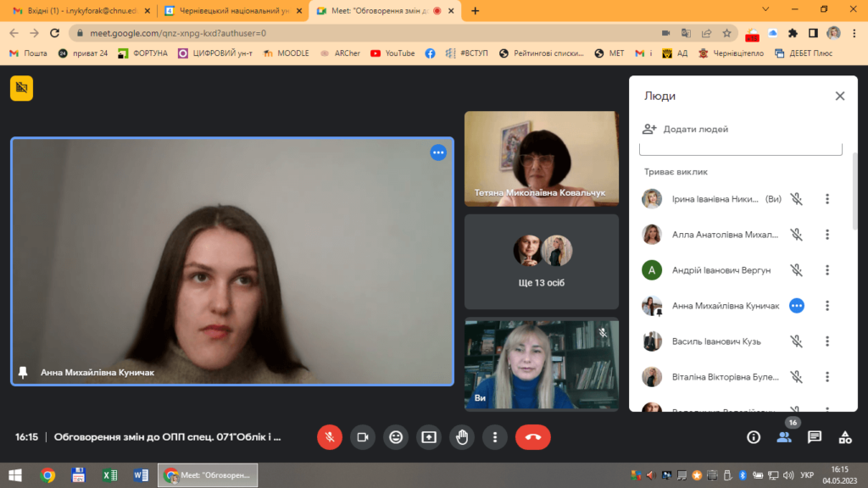The width and height of the screenshot is (868, 488).
Task: Open options for Анна Михайлівна Куничак in list
Action: 827,305
